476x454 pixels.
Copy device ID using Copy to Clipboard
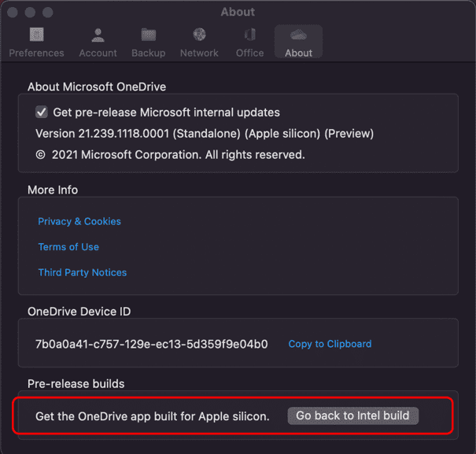pyautogui.click(x=330, y=344)
